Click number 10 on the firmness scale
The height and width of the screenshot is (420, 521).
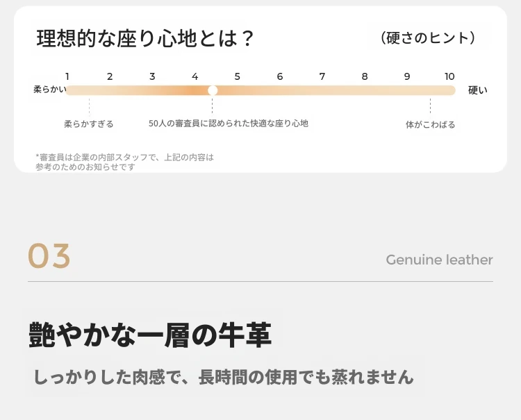[449, 76]
